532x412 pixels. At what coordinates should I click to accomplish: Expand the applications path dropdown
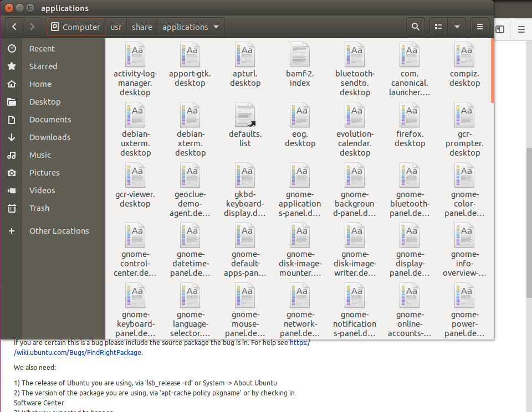click(x=216, y=27)
